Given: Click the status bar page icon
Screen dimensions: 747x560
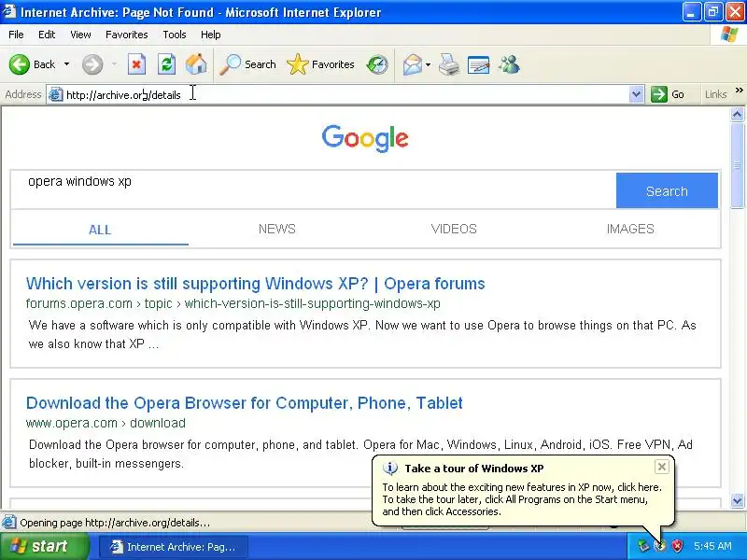Looking at the screenshot, I should click(x=8, y=523).
